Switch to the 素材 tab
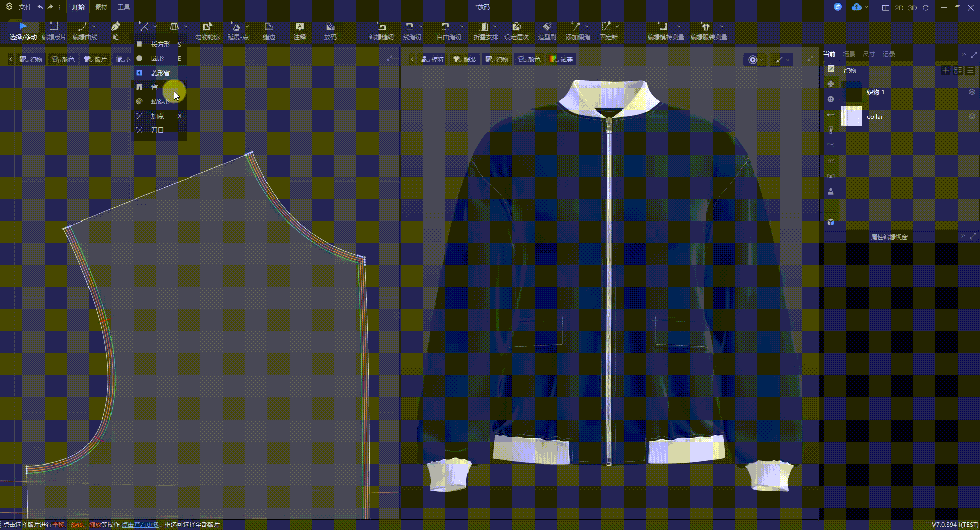This screenshot has height=530, width=980. (101, 7)
